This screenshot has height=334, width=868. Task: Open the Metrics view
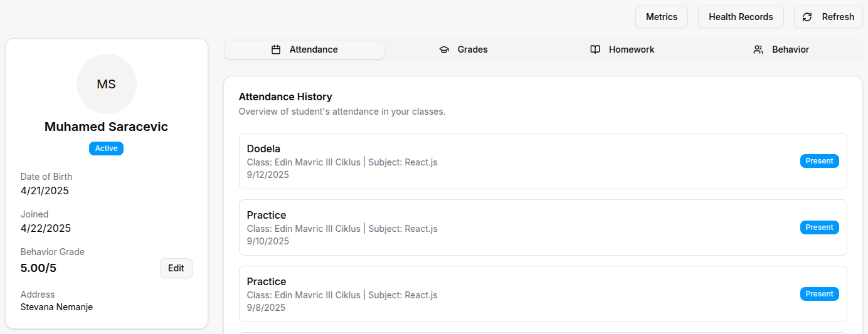click(662, 17)
